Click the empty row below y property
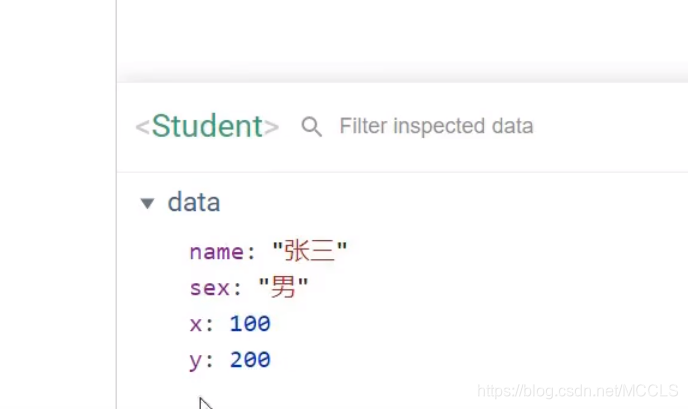This screenshot has height=409, width=688. [x=402, y=393]
